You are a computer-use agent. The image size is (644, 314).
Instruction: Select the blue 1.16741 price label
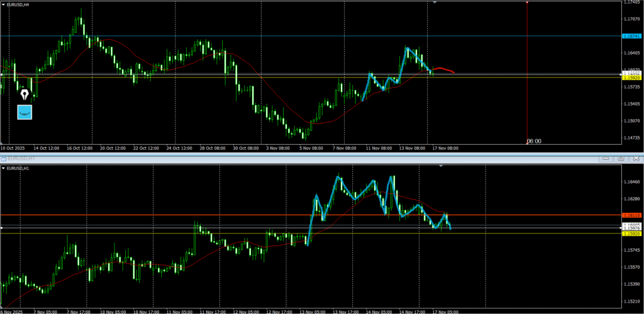click(x=630, y=36)
